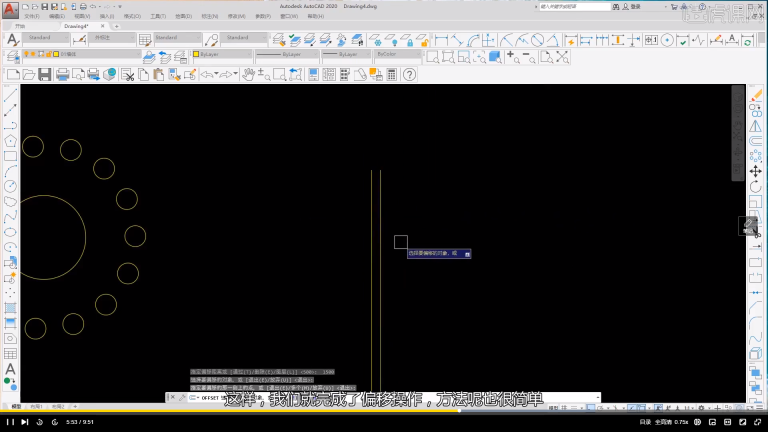Toggle the layer on/off lightbulb
This screenshot has height=432, width=768.
click(26, 54)
